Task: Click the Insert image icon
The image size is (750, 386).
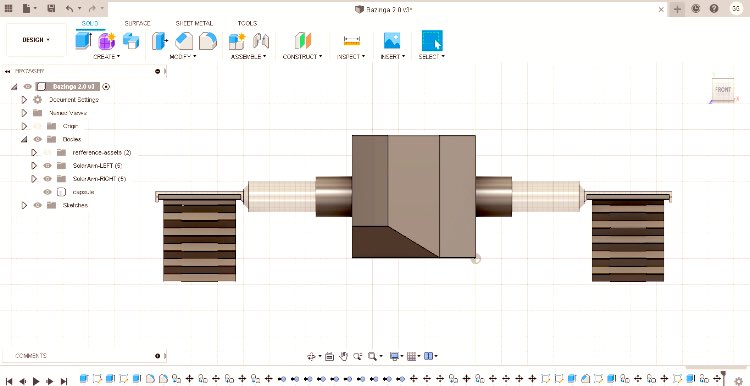Action: [392, 41]
